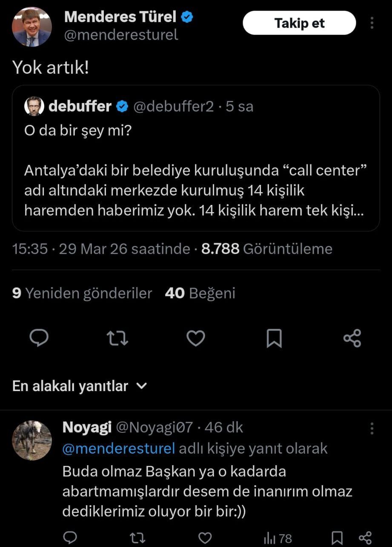The image size is (392, 547).
Task: Click the @menderesturel mention link in reply
Action: click(x=119, y=448)
